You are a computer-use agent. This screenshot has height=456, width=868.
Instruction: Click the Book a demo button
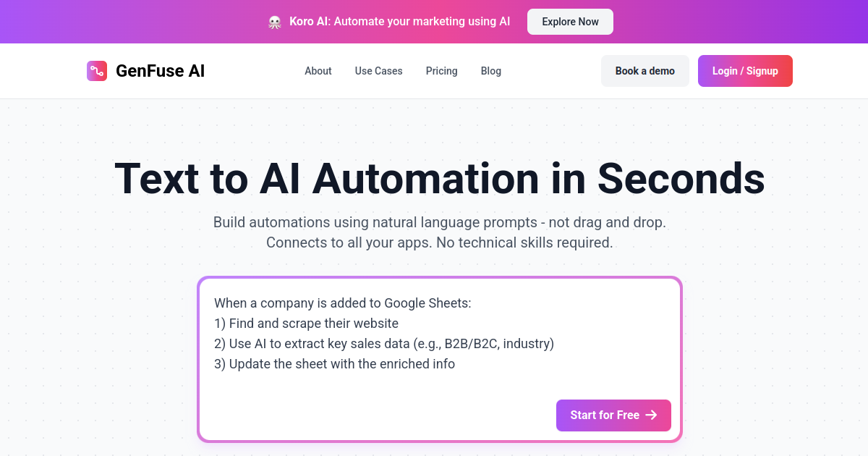644,71
